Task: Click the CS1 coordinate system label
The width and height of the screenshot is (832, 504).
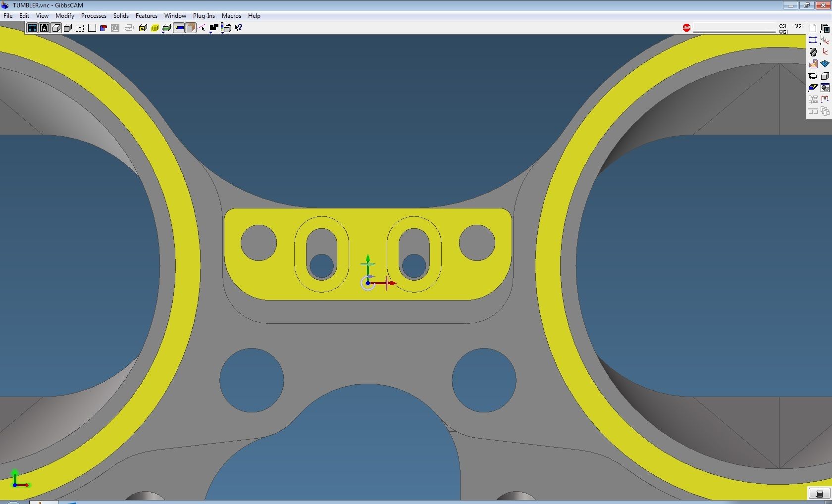Action: [x=783, y=26]
